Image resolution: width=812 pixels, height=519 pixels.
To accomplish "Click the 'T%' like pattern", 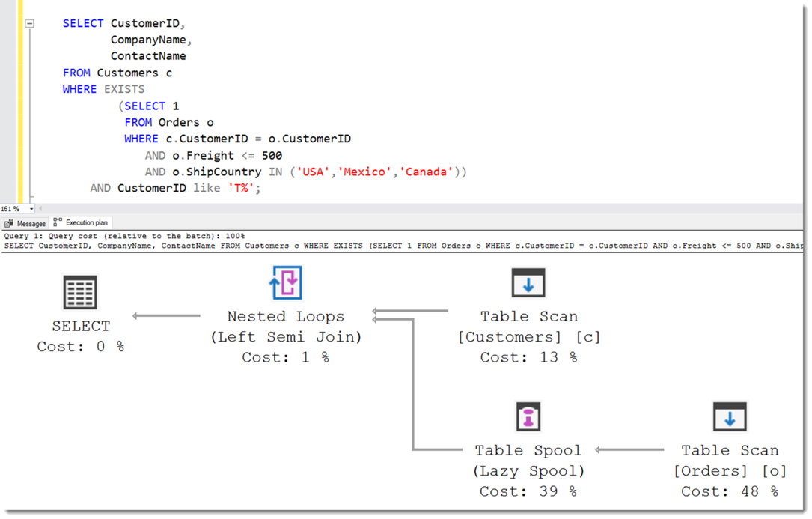I will tap(241, 188).
